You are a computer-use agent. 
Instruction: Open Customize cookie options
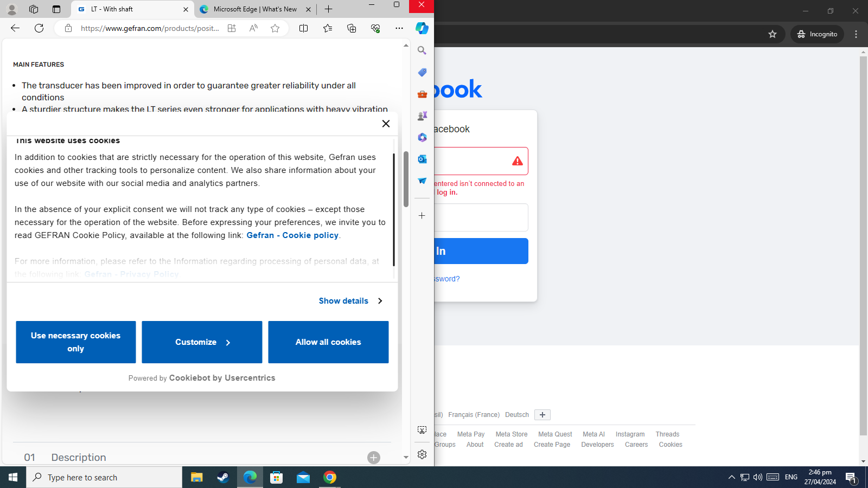coord(202,342)
